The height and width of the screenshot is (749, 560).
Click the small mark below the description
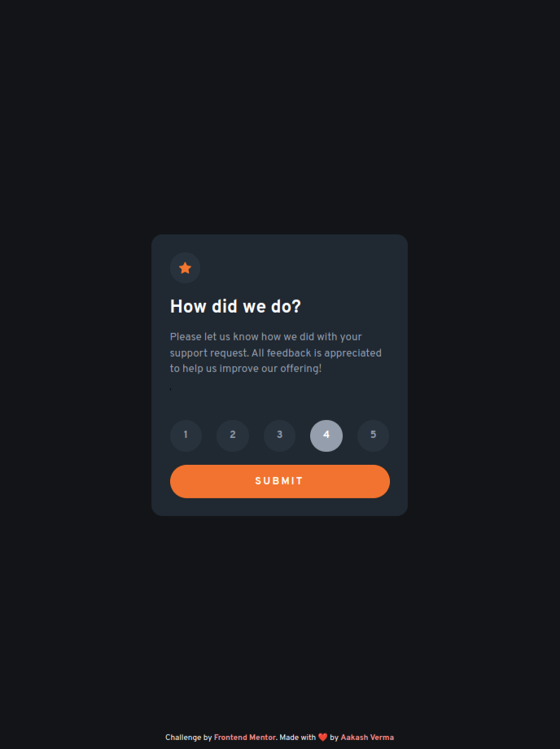pos(170,390)
